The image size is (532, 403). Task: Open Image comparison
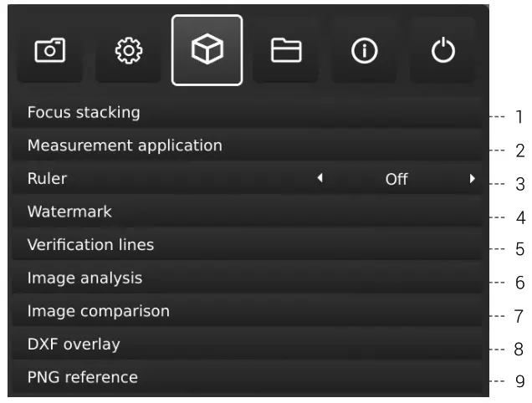(98, 311)
